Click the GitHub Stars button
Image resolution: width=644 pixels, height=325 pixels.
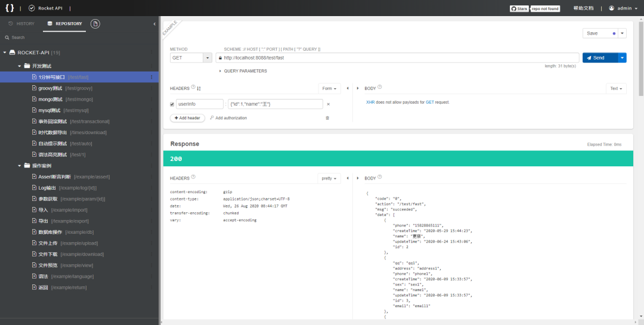[519, 8]
